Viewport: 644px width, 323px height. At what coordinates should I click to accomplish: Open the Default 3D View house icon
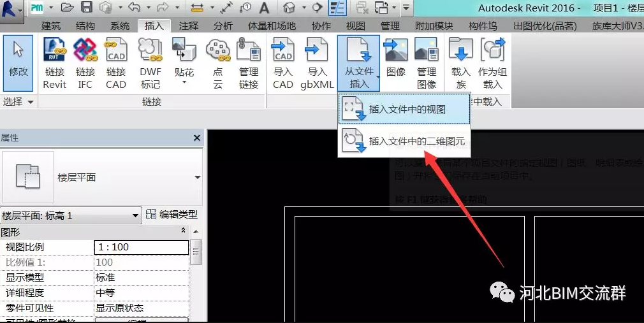coord(289,8)
